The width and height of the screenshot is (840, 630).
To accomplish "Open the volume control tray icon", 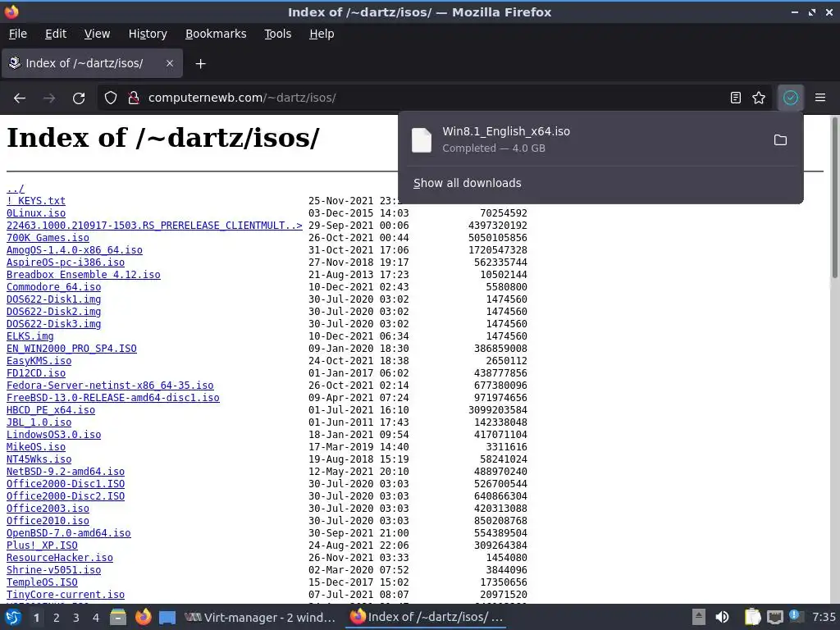I will coord(722,617).
